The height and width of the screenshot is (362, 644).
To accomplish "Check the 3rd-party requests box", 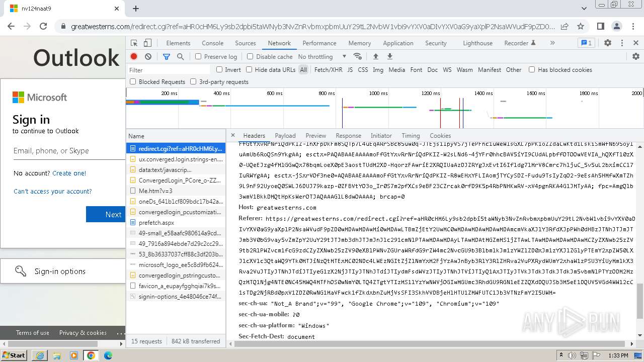I will tap(193, 81).
